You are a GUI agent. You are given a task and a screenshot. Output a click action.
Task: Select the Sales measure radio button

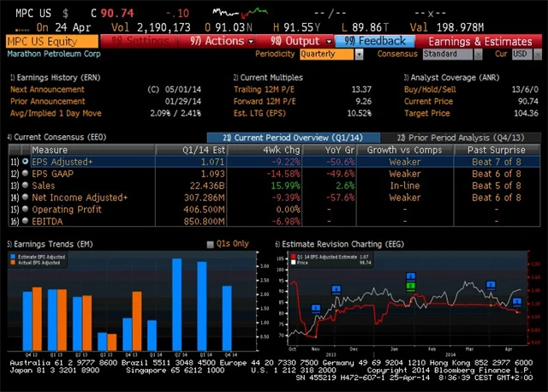tap(26, 183)
